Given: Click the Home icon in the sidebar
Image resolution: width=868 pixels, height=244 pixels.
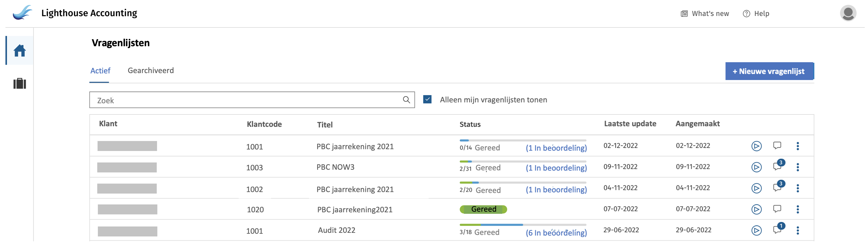Looking at the screenshot, I should click(20, 50).
